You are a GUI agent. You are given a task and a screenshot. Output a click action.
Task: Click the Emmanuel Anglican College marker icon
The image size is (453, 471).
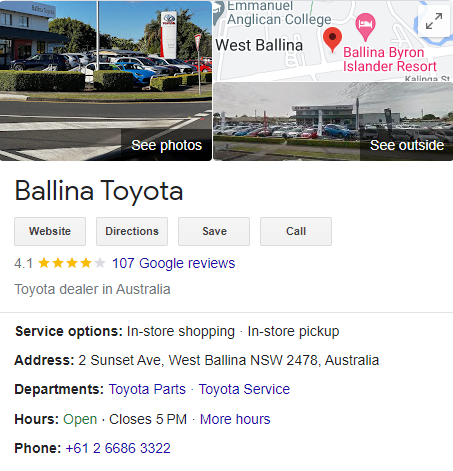[x=218, y=12]
